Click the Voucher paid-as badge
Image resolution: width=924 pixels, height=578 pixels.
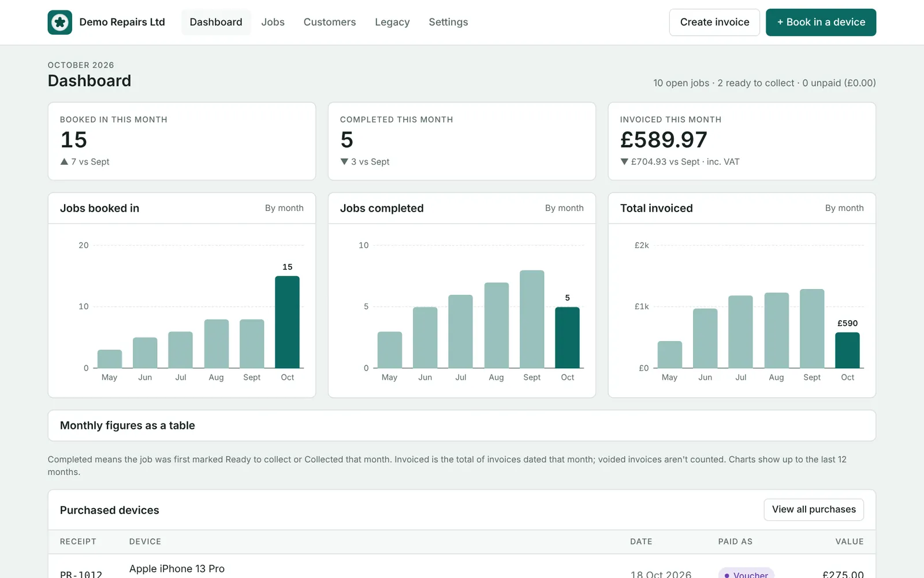pos(746,574)
